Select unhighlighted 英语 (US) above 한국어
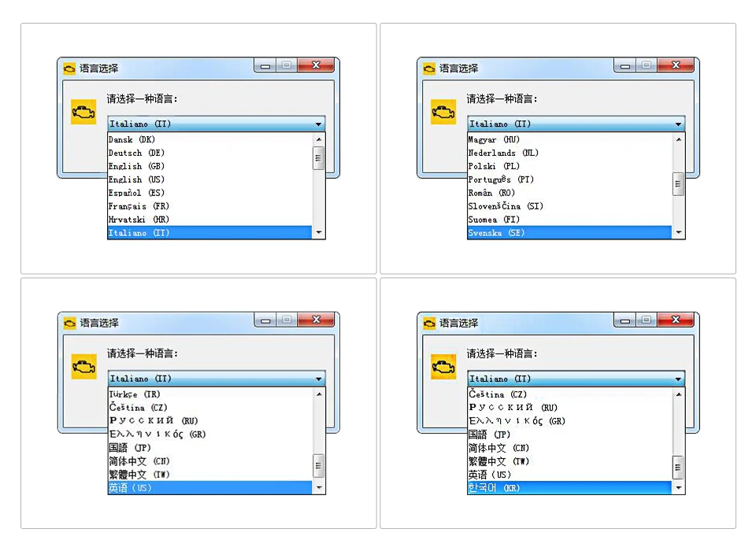 570,475
